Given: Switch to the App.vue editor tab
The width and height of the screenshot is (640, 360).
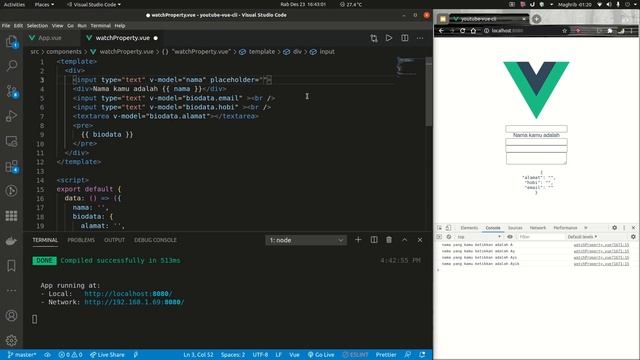Looking at the screenshot, I should [x=49, y=38].
